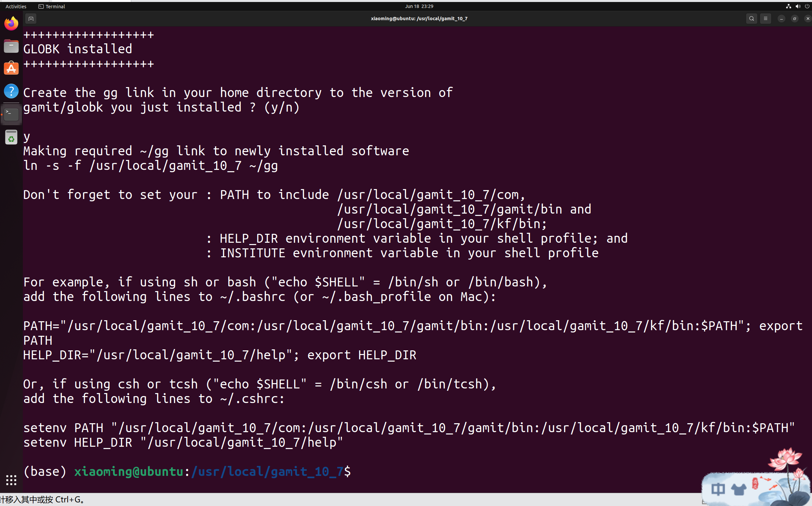This screenshot has height=506, width=812.
Task: Launch Firefox from the dock
Action: [11, 23]
